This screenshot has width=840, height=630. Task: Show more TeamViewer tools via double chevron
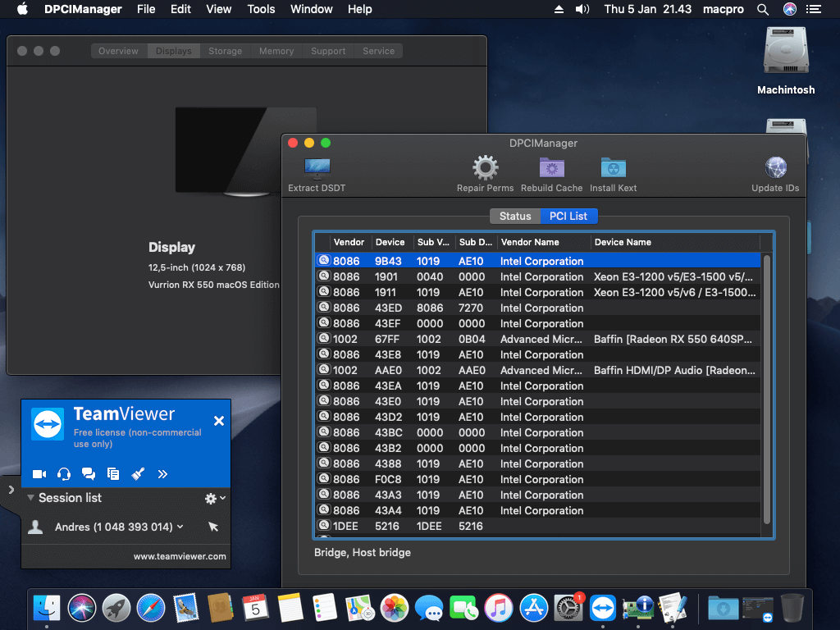[162, 473]
